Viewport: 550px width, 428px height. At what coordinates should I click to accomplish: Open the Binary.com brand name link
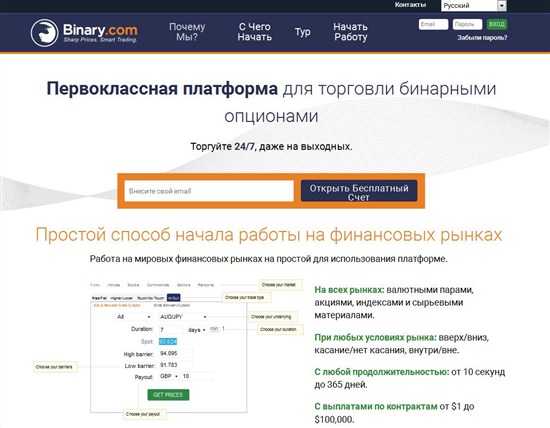pyautogui.click(x=100, y=30)
